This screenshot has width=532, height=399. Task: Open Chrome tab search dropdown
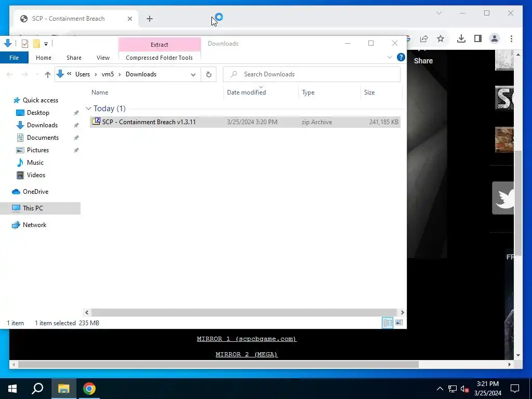tap(438, 13)
